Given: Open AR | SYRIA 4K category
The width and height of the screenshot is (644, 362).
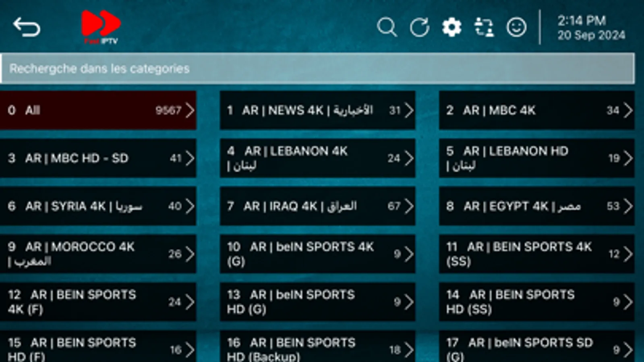Looking at the screenshot, I should click(x=98, y=206).
